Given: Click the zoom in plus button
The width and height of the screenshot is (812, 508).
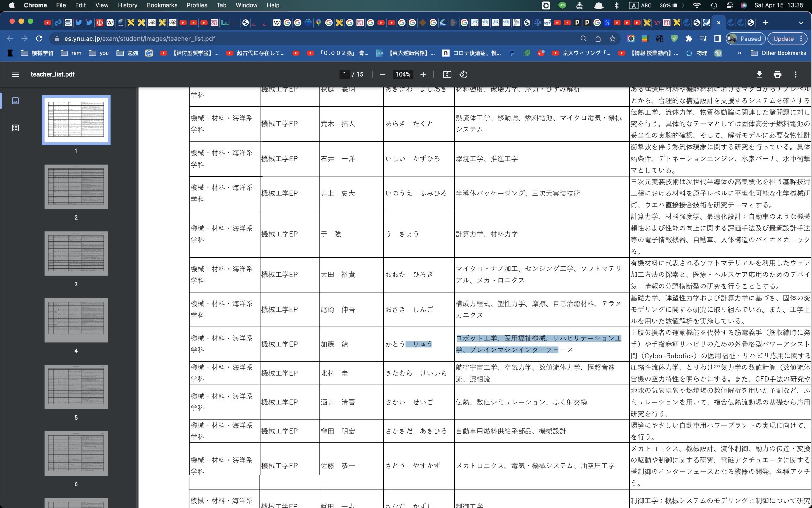Looking at the screenshot, I should point(423,74).
